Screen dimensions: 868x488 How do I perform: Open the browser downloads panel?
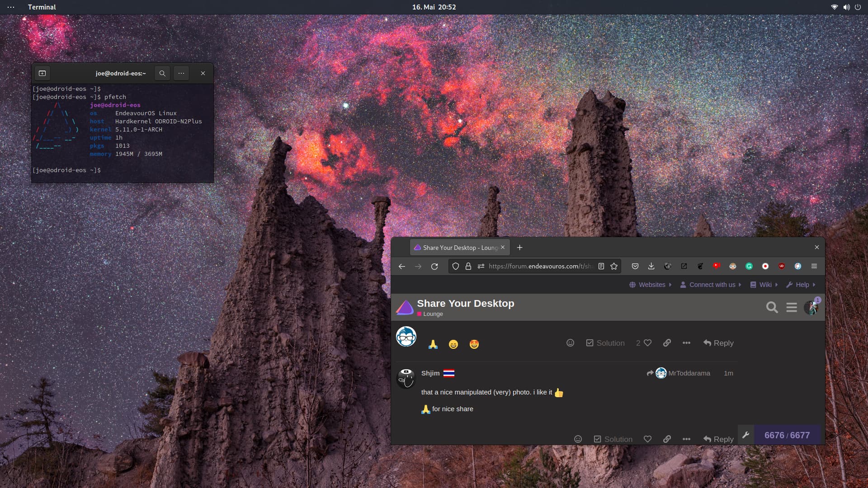click(x=651, y=266)
